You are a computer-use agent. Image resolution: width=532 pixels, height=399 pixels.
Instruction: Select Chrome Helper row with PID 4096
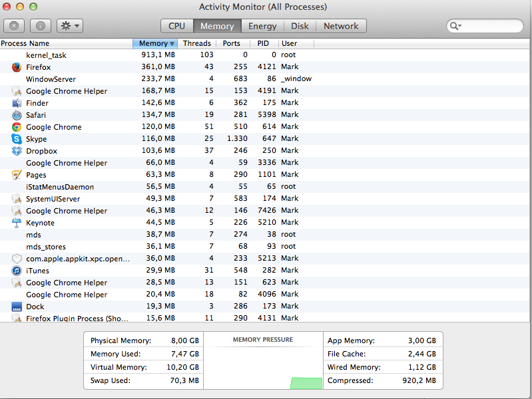tap(264, 295)
